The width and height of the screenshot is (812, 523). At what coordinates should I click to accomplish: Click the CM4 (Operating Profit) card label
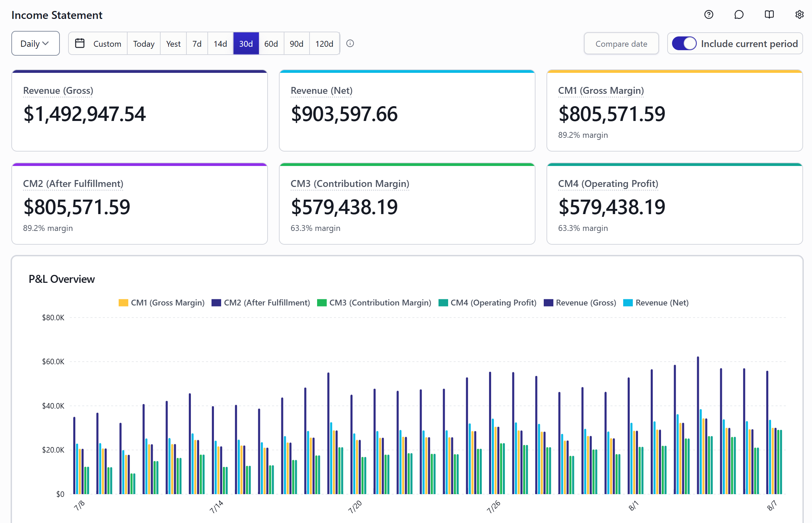608,184
